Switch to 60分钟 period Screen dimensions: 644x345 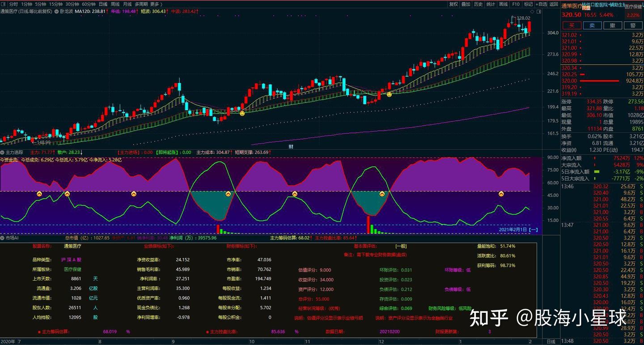(x=89, y=4)
